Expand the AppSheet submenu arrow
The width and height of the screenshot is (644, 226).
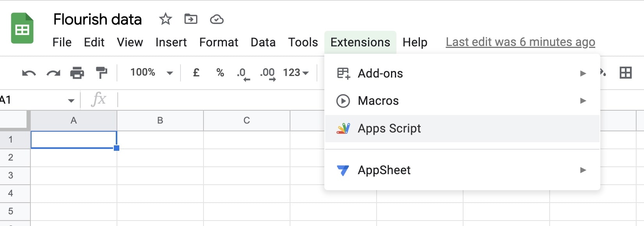tap(583, 170)
